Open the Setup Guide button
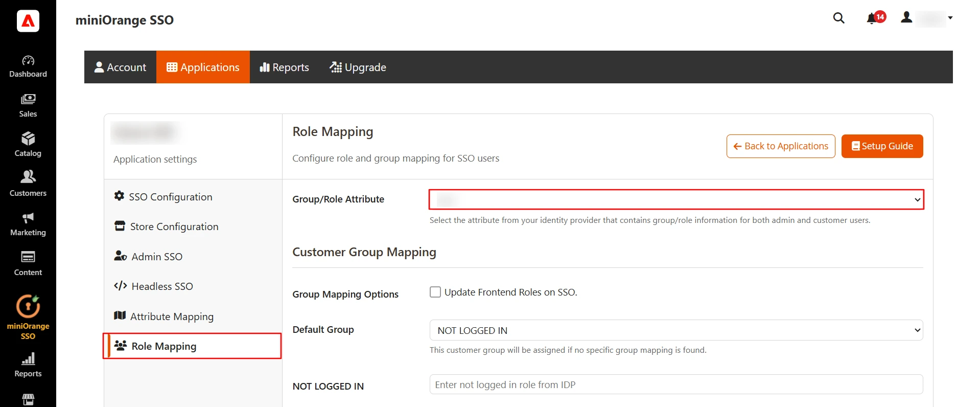The width and height of the screenshot is (980, 407). point(882,146)
